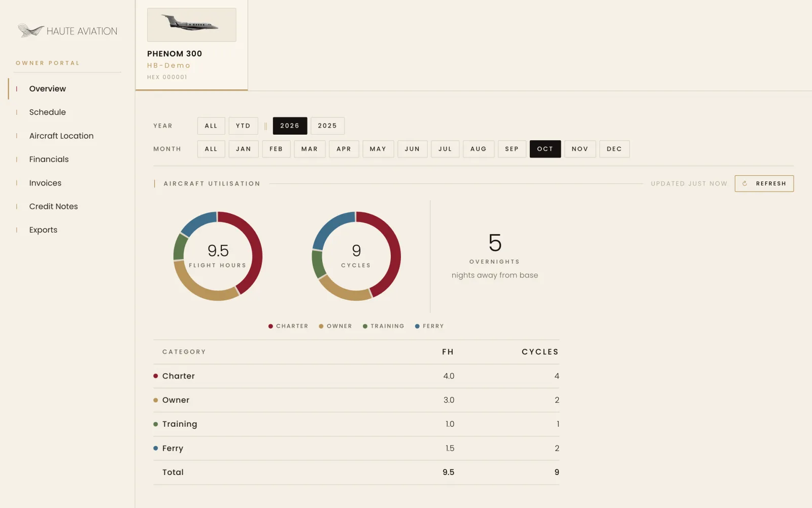View Credit Notes
This screenshot has height=508, width=812.
(53, 206)
